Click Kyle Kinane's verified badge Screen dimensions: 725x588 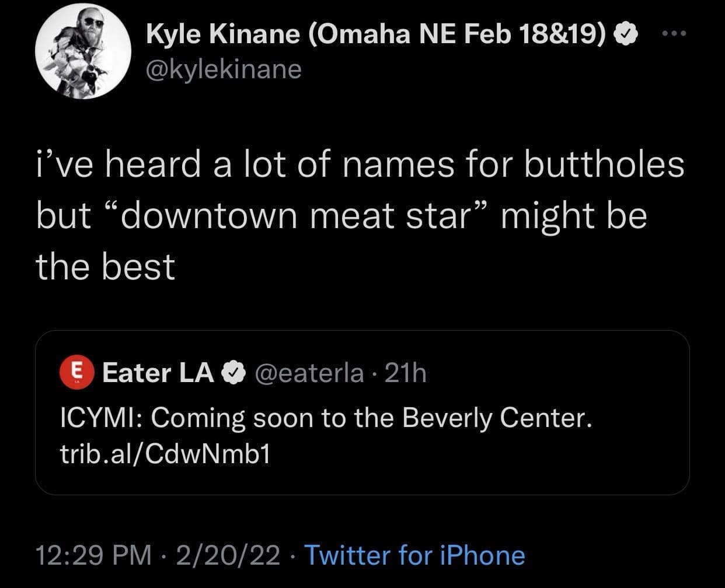pos(624,36)
